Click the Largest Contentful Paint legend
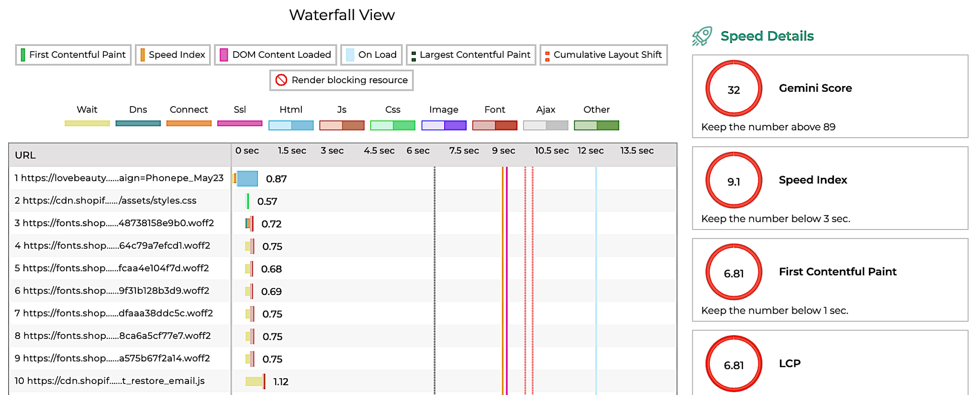This screenshot has width=980, height=395. pyautogui.click(x=471, y=55)
